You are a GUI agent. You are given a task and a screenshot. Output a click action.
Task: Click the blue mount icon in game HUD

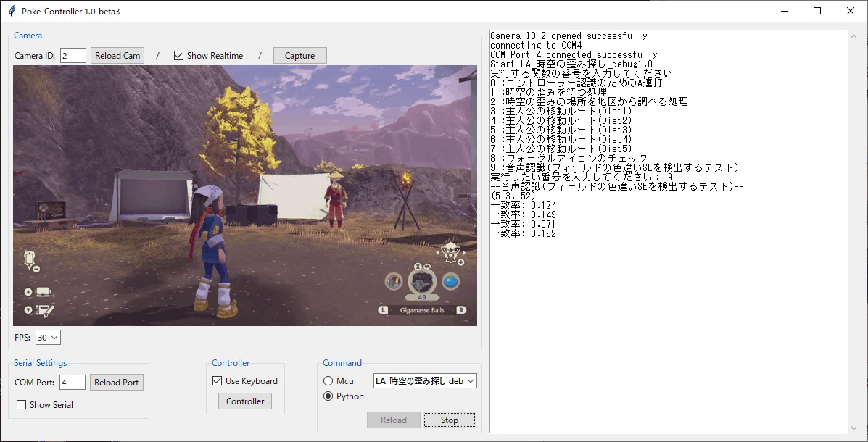coord(450,282)
